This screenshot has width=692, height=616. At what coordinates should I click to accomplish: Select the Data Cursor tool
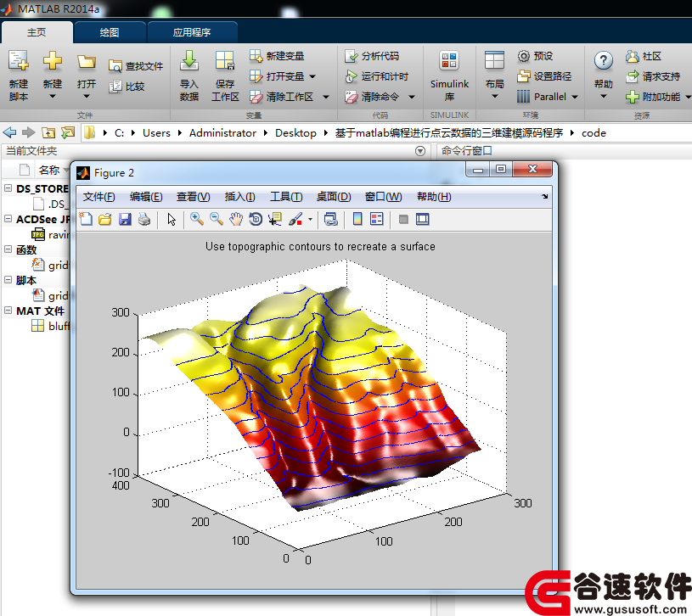pos(275,219)
